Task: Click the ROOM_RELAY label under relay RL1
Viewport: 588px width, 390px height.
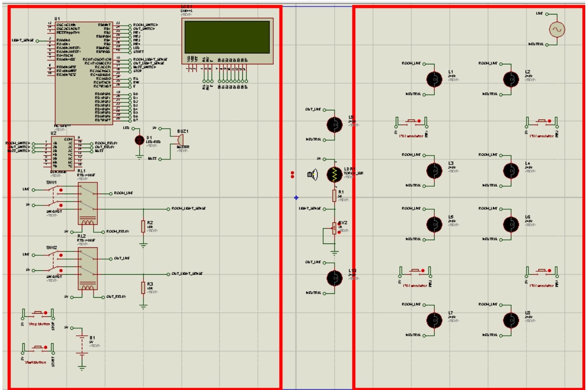Action: click(118, 231)
